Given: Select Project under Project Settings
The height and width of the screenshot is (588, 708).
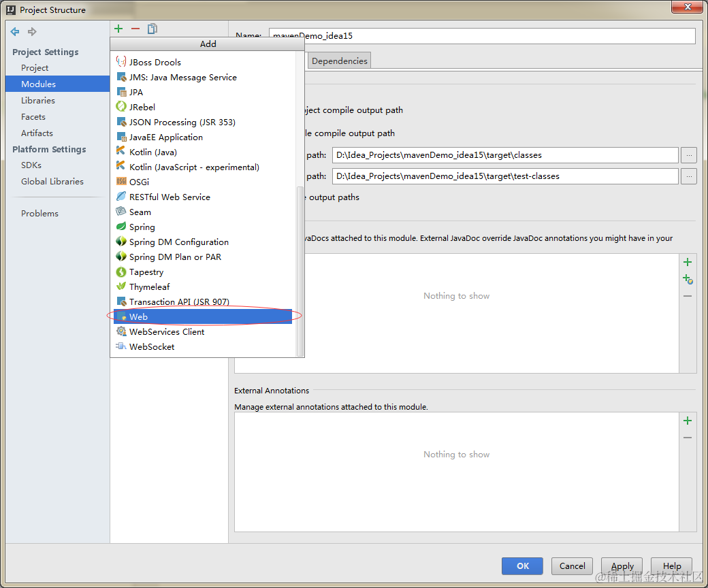Looking at the screenshot, I should 35,67.
